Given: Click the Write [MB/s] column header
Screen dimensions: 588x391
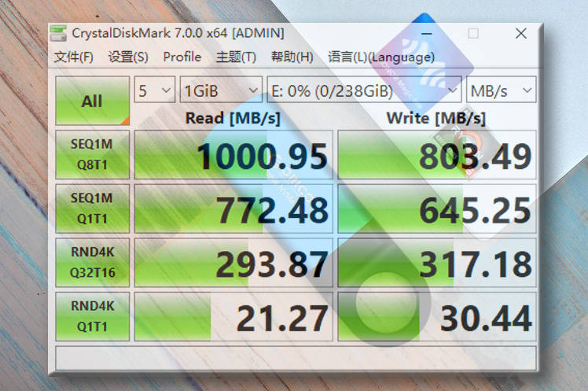Looking at the screenshot, I should (436, 118).
